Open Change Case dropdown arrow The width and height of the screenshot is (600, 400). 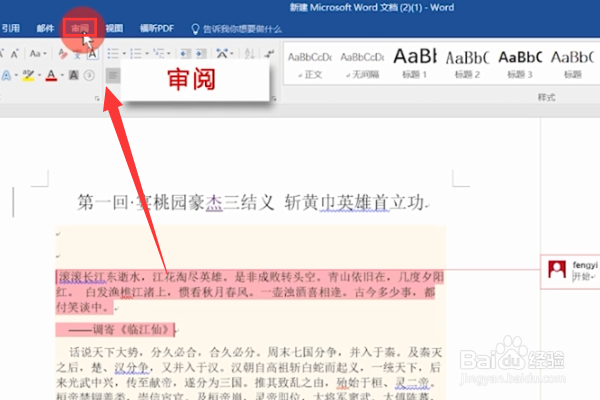point(44,54)
